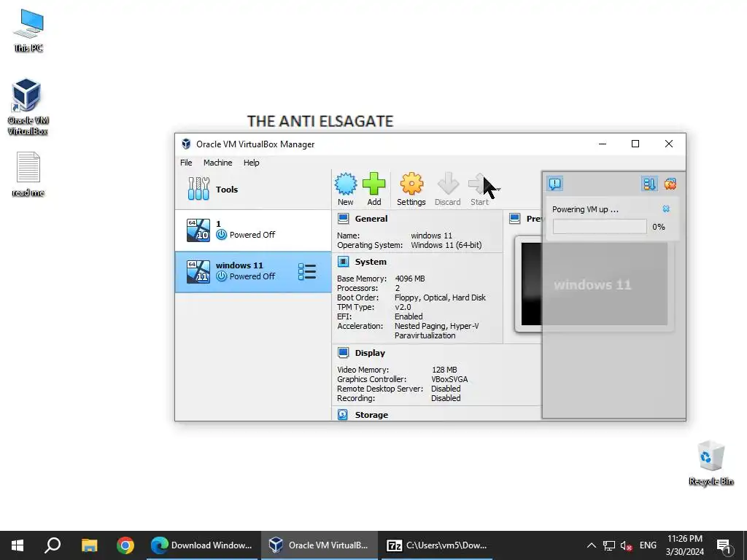This screenshot has height=560, width=747.
Task: Click the Start arrow toolbar icon
Action: click(x=479, y=184)
